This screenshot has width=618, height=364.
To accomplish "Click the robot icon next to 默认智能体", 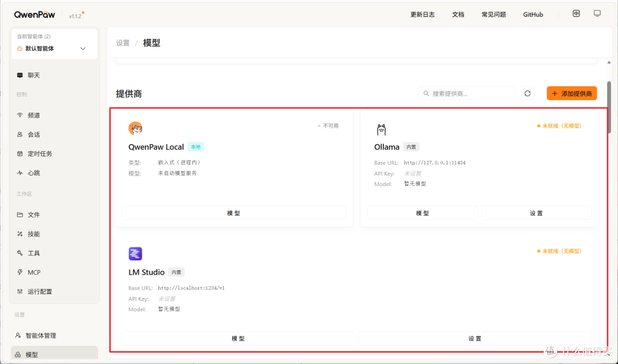I will tap(19, 49).
